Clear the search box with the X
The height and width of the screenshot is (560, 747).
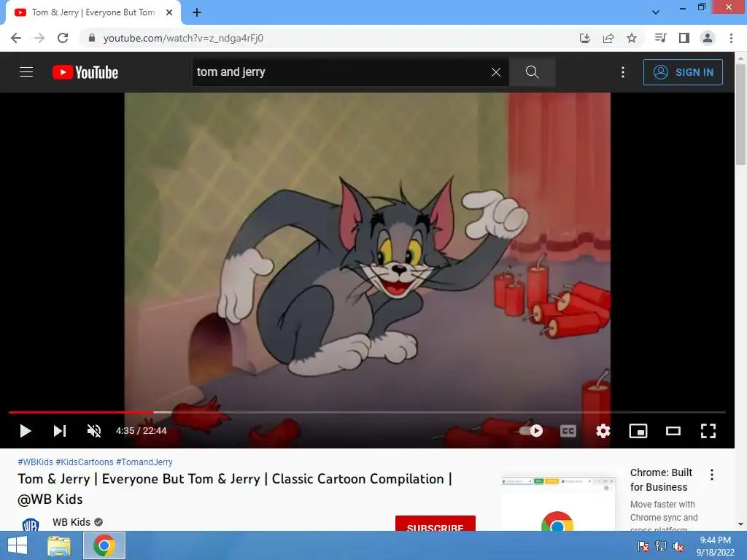tap(496, 72)
